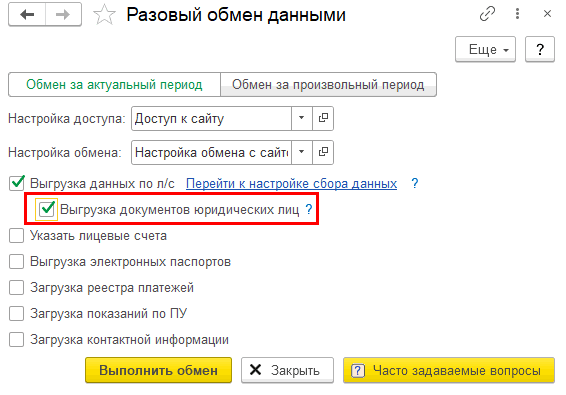Click the Выполнить обмен button

coord(158,370)
